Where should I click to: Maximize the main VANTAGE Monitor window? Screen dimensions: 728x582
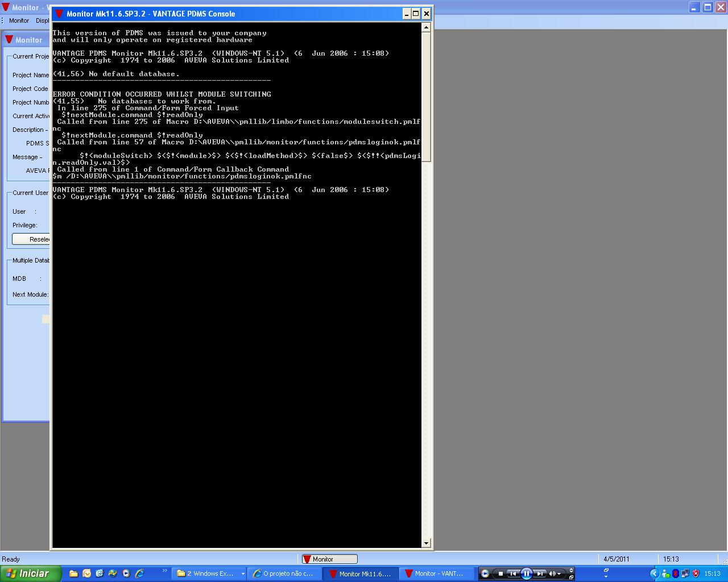tap(708, 7)
